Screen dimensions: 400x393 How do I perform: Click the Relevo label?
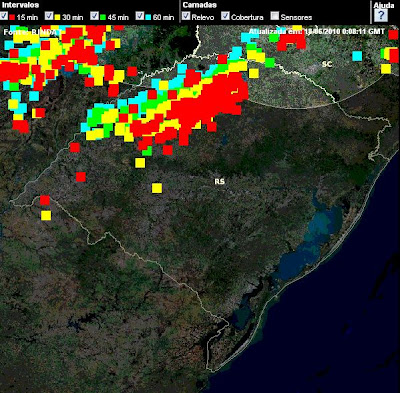click(203, 17)
